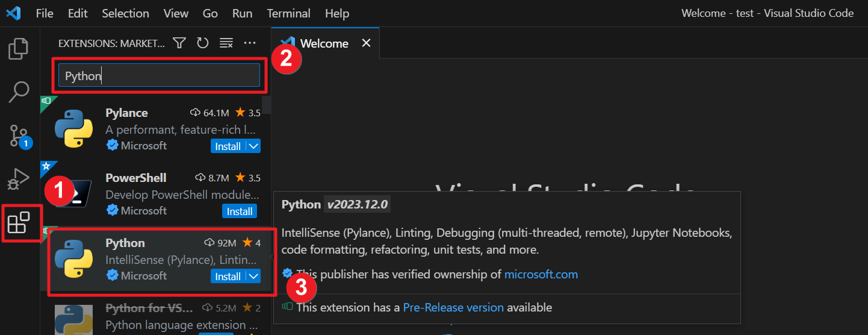Open Edit menu

point(78,13)
